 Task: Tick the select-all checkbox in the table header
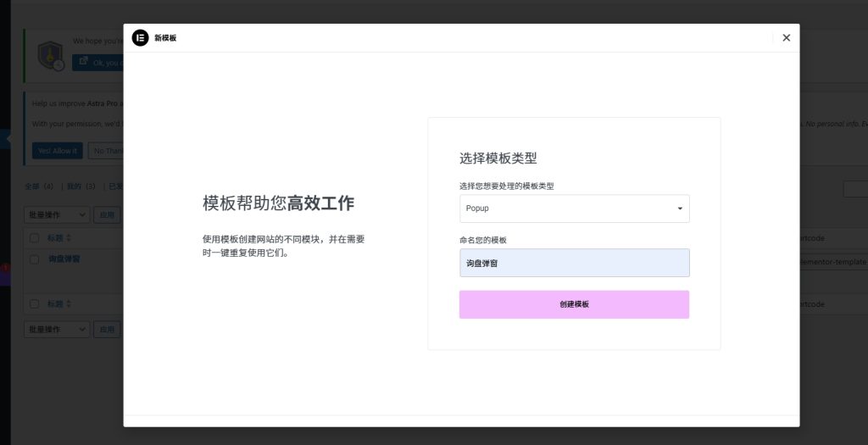tap(34, 238)
